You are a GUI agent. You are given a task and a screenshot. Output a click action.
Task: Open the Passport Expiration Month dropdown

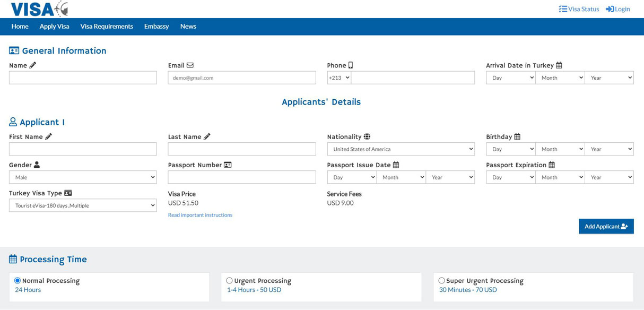(x=560, y=177)
